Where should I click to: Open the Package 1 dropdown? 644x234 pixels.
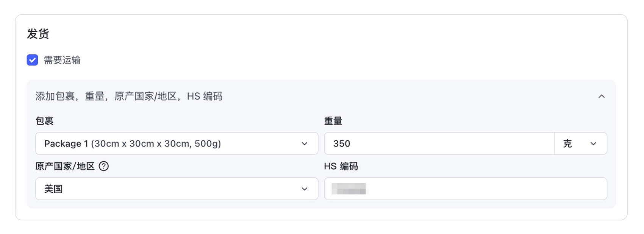[177, 144]
